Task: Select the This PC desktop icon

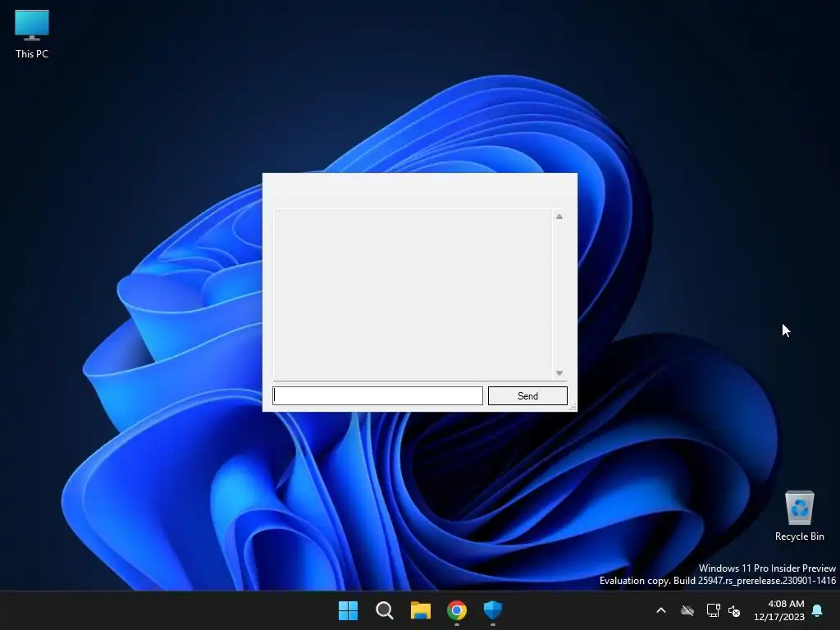Action: click(32, 34)
